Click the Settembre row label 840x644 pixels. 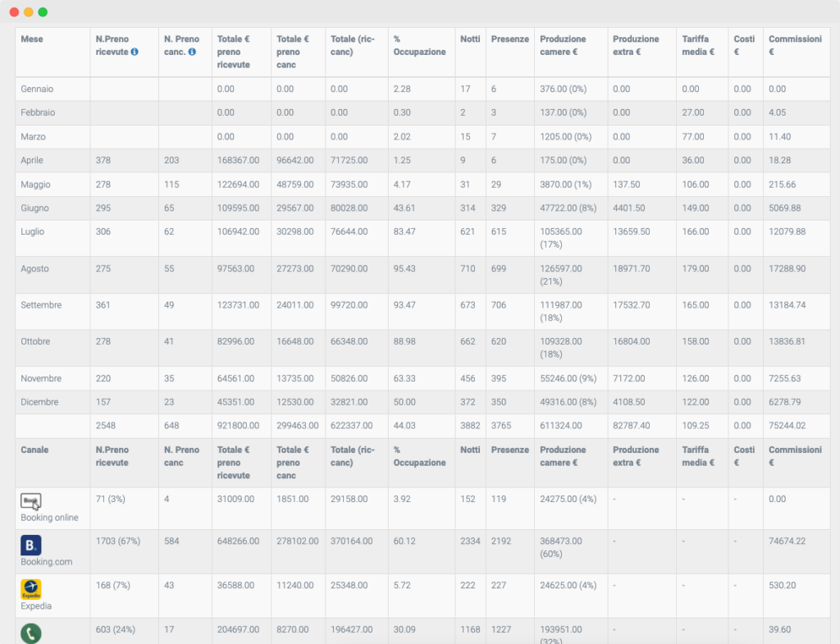pos(41,305)
